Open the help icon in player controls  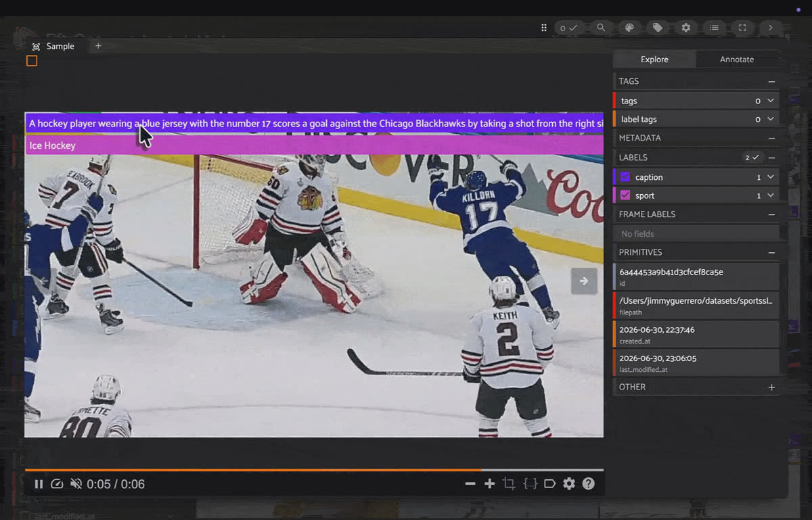(x=589, y=484)
